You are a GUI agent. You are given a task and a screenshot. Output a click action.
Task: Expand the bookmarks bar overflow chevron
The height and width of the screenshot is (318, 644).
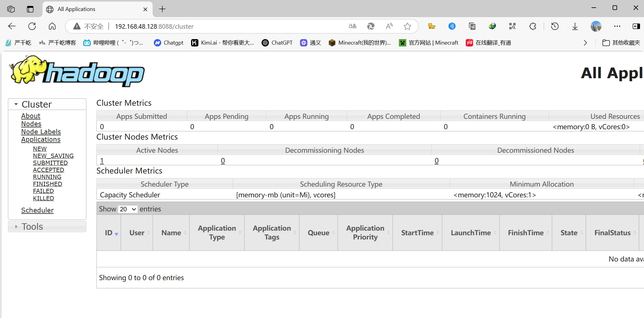pyautogui.click(x=585, y=43)
